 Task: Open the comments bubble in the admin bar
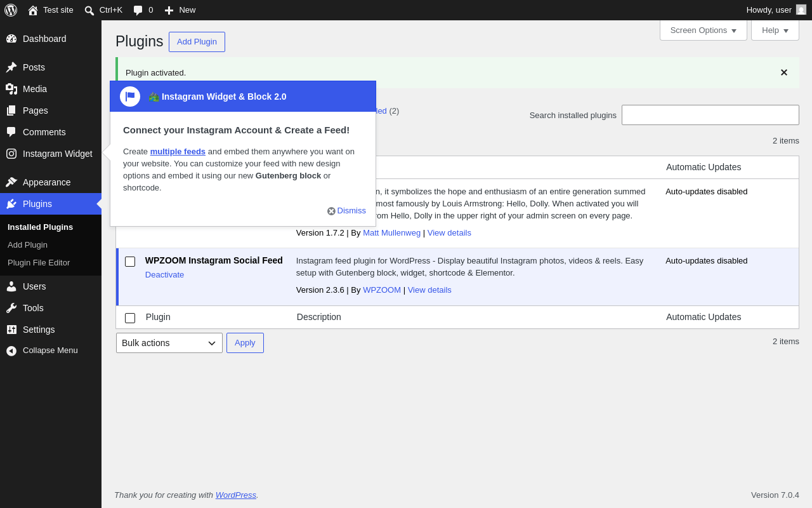138,10
